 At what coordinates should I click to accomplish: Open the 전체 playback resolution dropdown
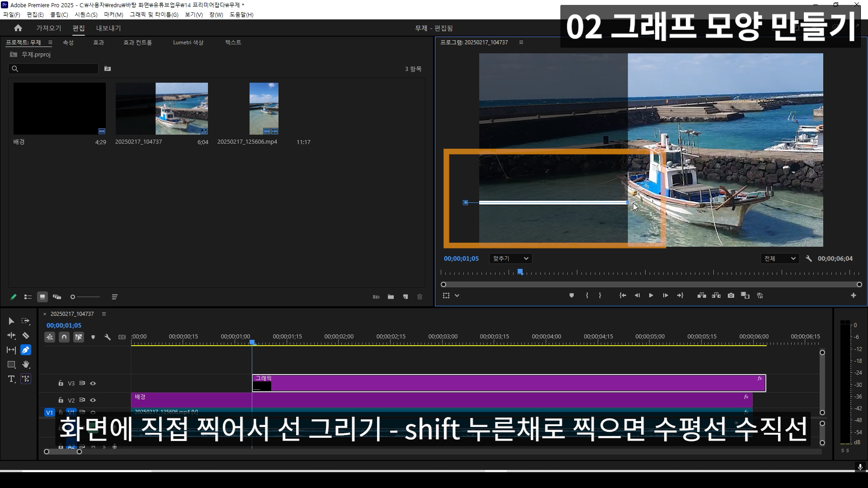[779, 258]
